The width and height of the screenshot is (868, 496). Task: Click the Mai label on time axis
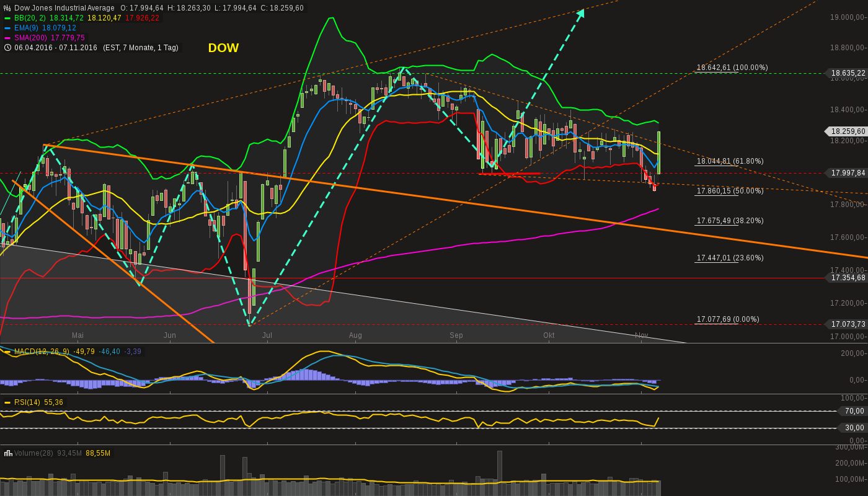tap(77, 335)
